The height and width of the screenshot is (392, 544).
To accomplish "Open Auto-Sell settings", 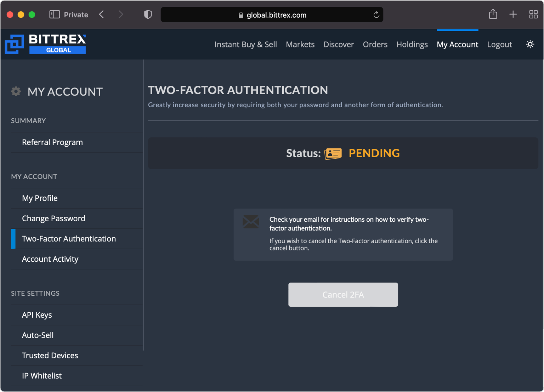I will tap(77, 335).
